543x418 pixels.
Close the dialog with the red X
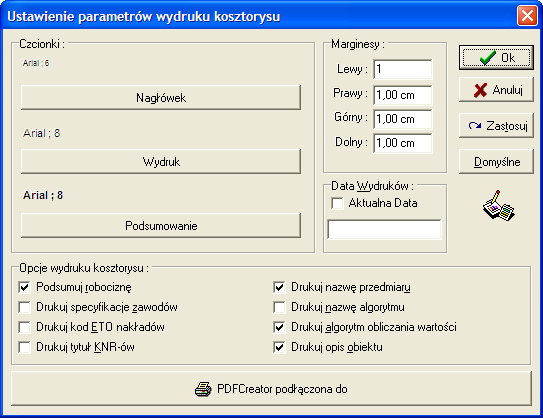[x=527, y=16]
